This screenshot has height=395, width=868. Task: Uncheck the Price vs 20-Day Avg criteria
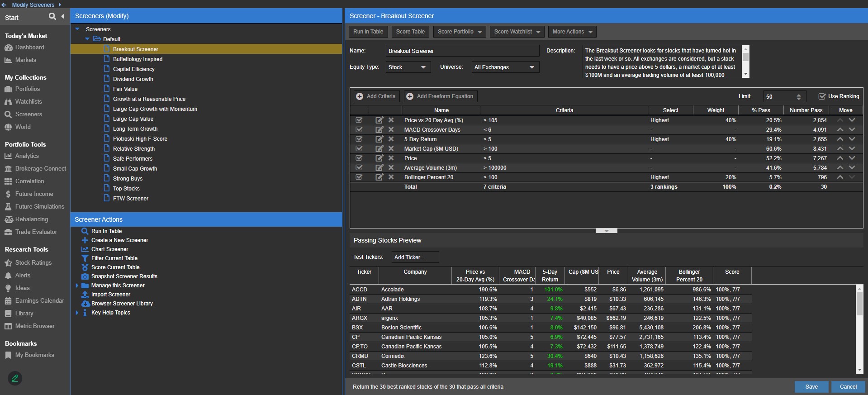[359, 120]
